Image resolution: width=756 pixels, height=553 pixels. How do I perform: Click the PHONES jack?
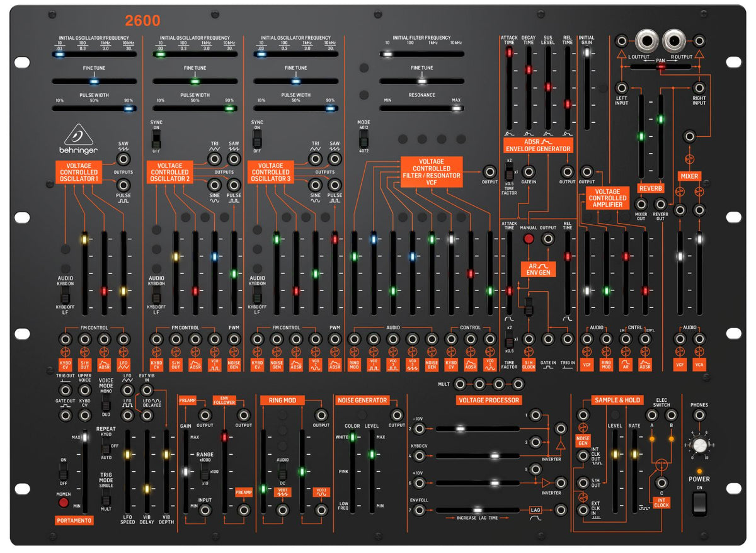699,415
